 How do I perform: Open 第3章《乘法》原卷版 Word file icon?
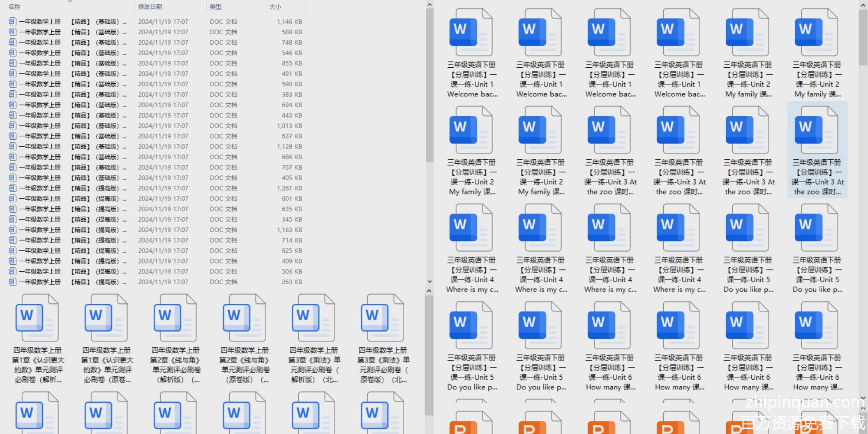[x=382, y=319]
